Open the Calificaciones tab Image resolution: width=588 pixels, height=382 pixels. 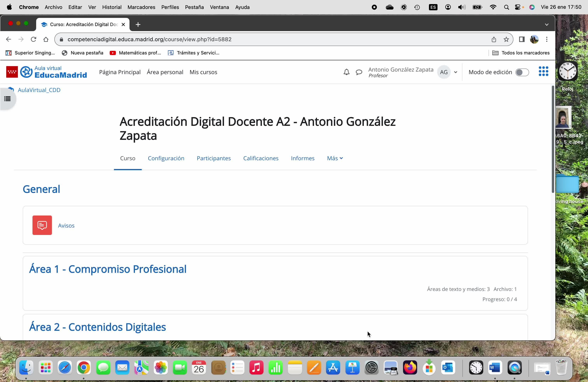(261, 158)
